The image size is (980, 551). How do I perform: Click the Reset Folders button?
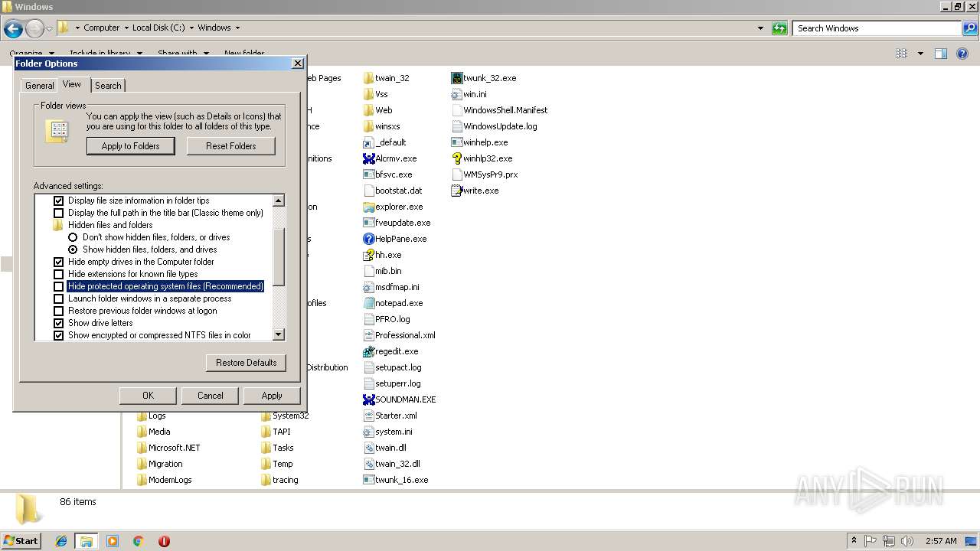pyautogui.click(x=231, y=146)
